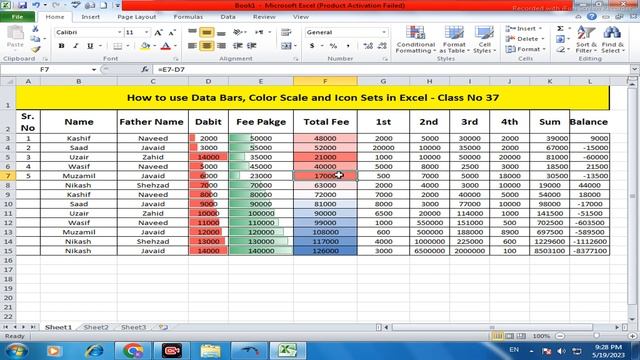Click the Clear eraser icon

560,49
